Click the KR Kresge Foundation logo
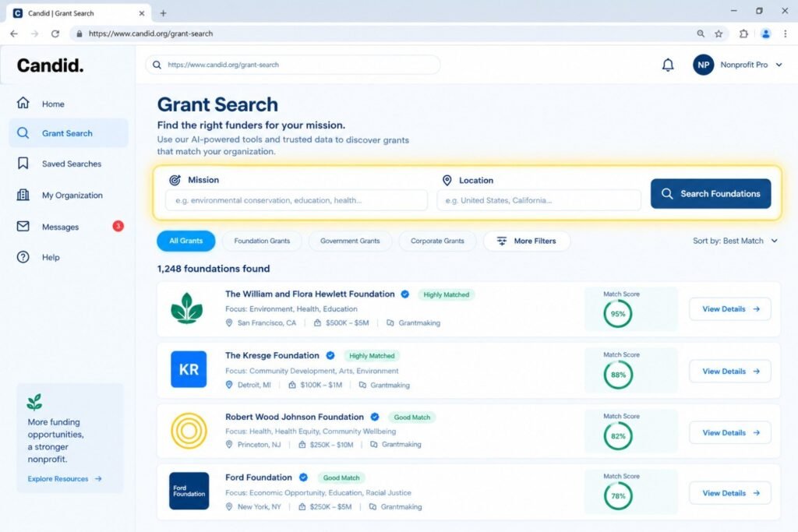The height and width of the screenshot is (532, 798). point(189,369)
